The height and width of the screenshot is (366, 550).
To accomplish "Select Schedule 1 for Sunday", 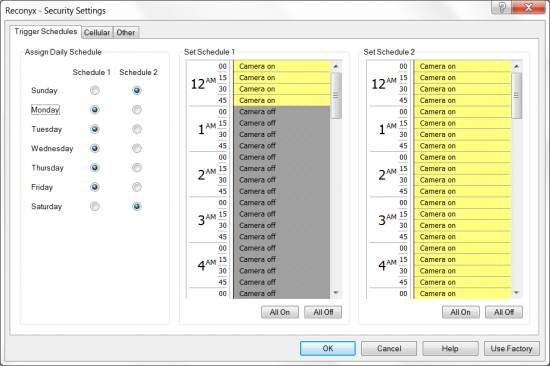I will click(x=95, y=91).
